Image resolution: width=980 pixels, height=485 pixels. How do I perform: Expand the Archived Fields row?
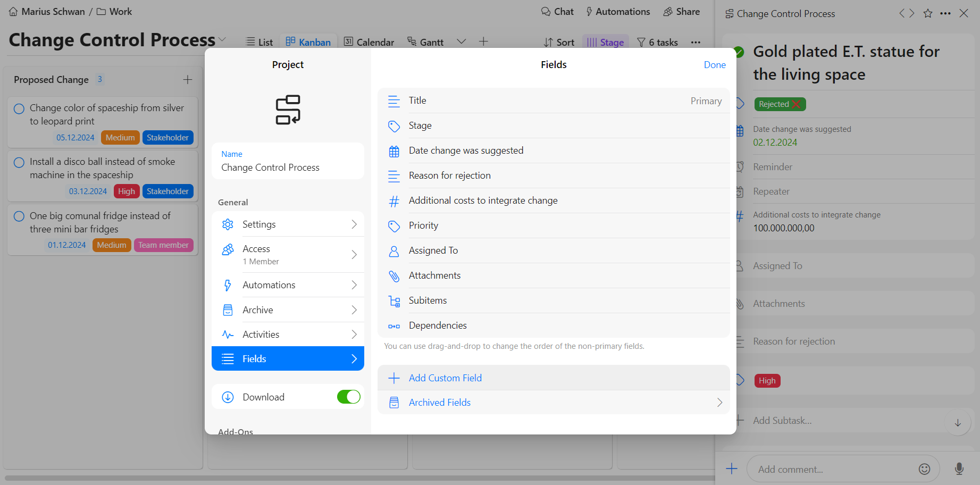[553, 403]
